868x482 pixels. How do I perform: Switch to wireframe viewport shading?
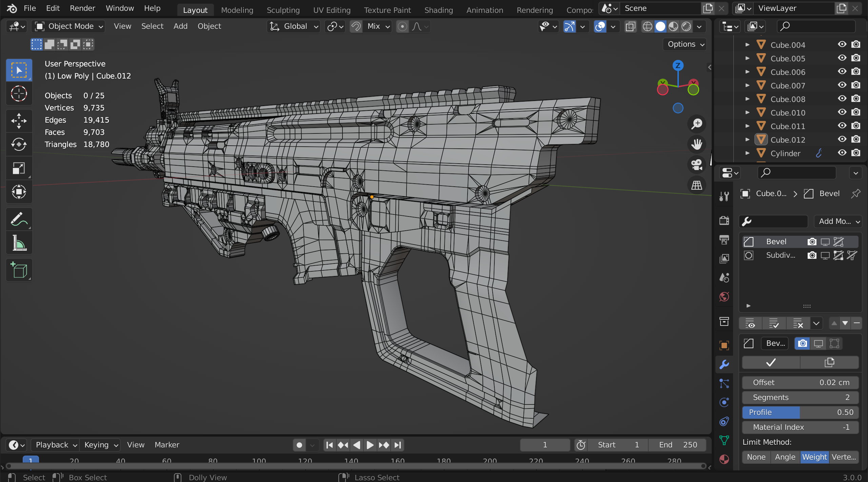(x=647, y=26)
